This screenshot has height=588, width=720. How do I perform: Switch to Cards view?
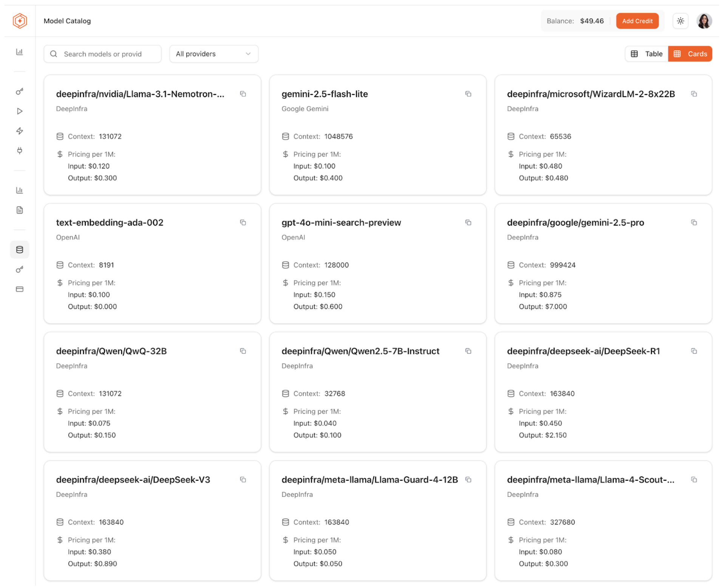pyautogui.click(x=690, y=54)
